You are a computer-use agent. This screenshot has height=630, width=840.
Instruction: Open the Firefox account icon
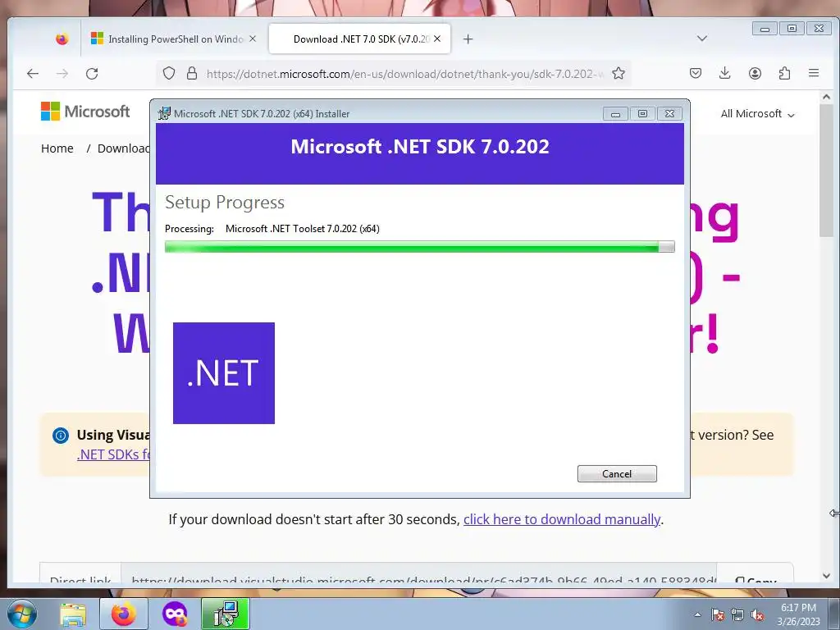click(755, 73)
